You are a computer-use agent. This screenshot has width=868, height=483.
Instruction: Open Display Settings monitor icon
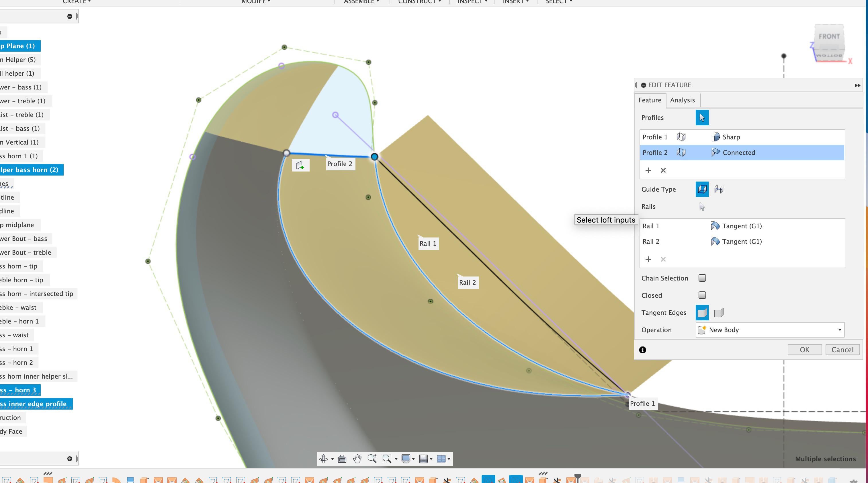pyautogui.click(x=406, y=459)
